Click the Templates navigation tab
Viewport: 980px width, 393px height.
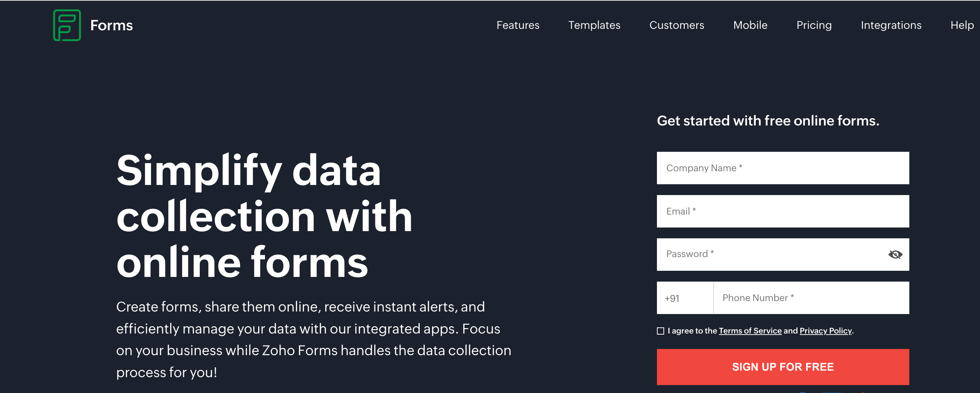pyautogui.click(x=594, y=25)
